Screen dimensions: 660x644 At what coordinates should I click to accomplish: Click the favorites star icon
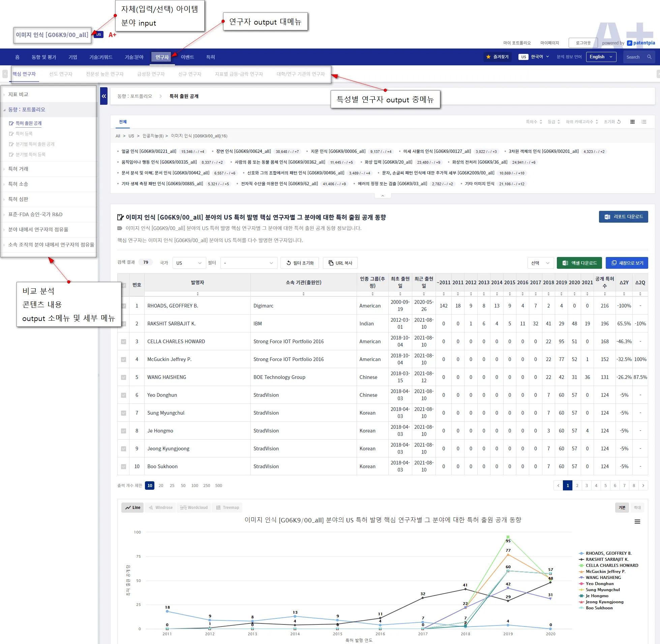pos(488,57)
